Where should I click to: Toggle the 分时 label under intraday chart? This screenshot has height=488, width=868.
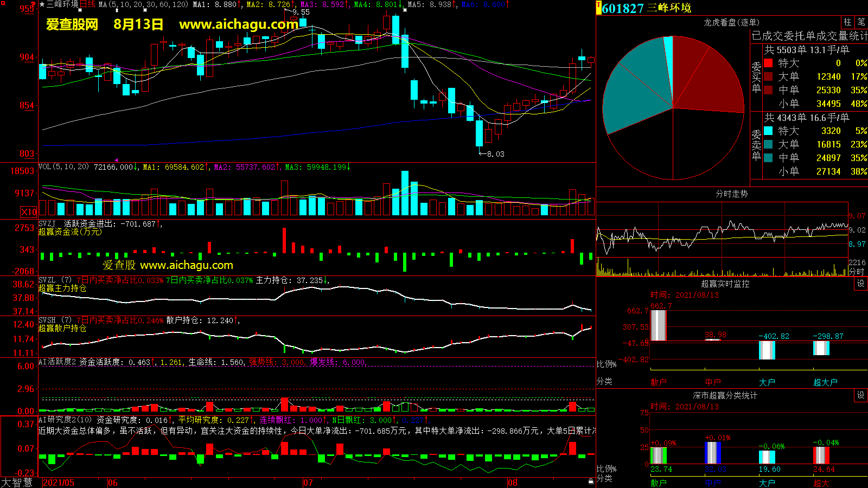[857, 272]
